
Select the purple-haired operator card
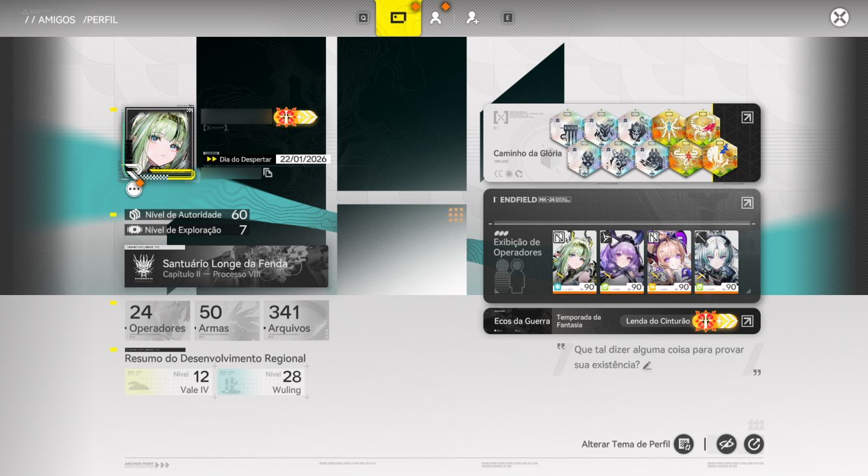pyautogui.click(x=622, y=262)
